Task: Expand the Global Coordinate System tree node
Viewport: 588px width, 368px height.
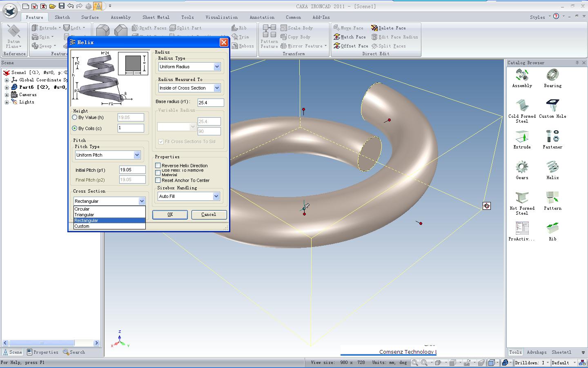Action: (x=7, y=80)
